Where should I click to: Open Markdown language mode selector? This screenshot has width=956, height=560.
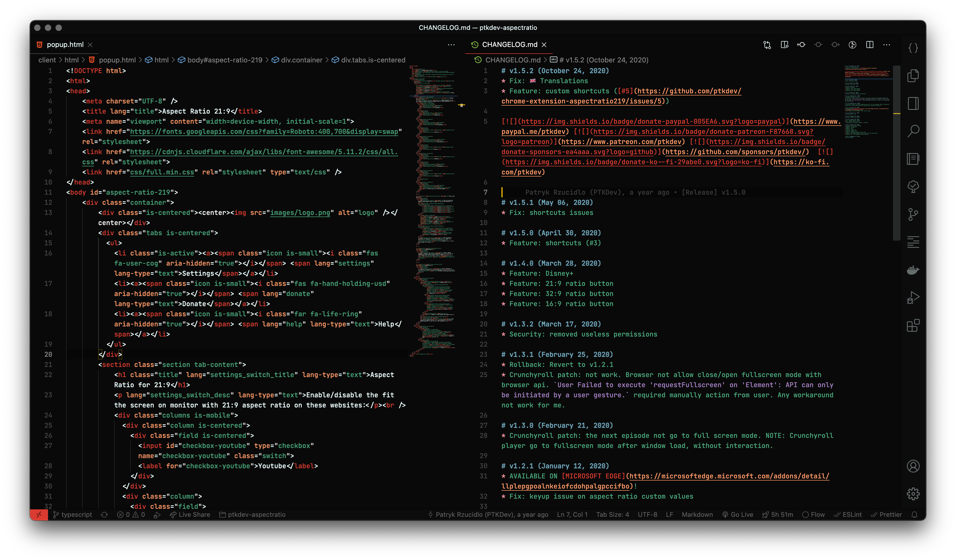click(697, 514)
